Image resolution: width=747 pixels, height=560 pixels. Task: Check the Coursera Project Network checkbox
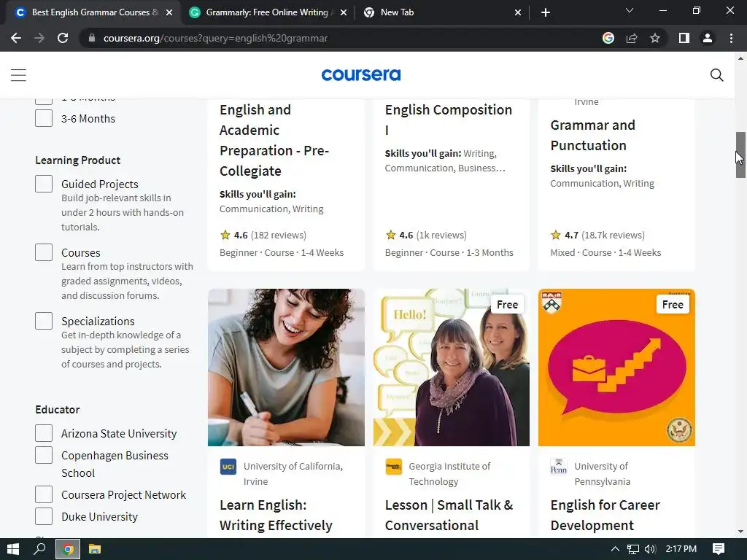(44, 494)
